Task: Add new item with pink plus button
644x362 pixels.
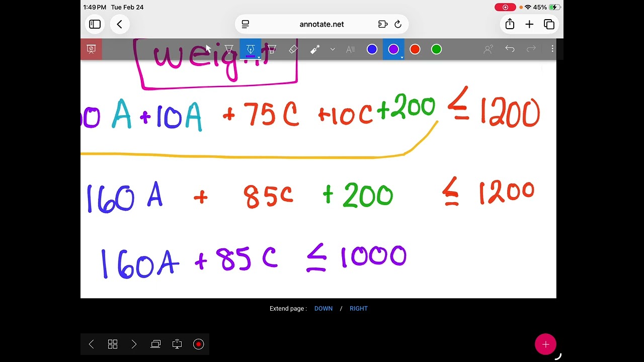Action: point(545,344)
